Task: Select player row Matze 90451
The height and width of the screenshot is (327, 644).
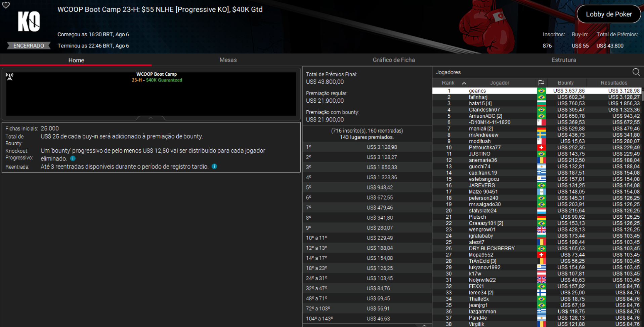Action: click(537, 192)
